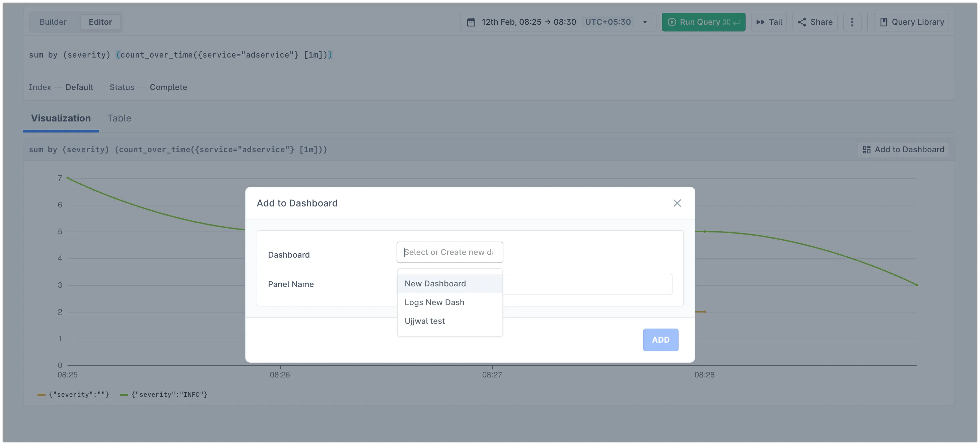
Task: Click the Share icon
Action: [801, 22]
